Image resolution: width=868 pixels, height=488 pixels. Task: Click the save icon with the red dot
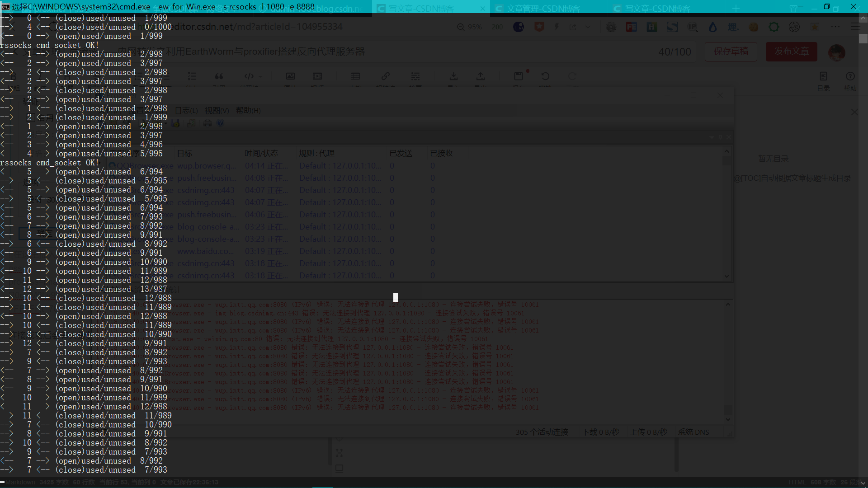519,76
